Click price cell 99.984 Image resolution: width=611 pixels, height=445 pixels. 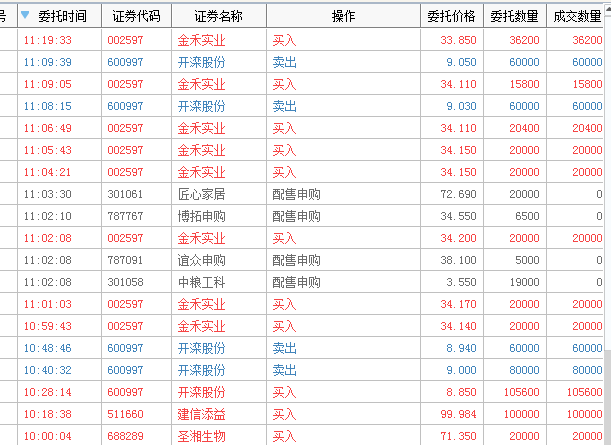click(x=458, y=414)
